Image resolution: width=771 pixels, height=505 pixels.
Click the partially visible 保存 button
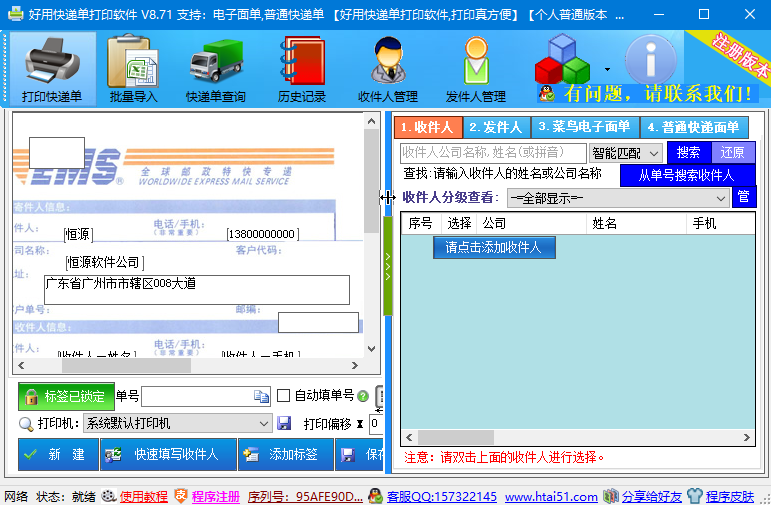point(360,454)
